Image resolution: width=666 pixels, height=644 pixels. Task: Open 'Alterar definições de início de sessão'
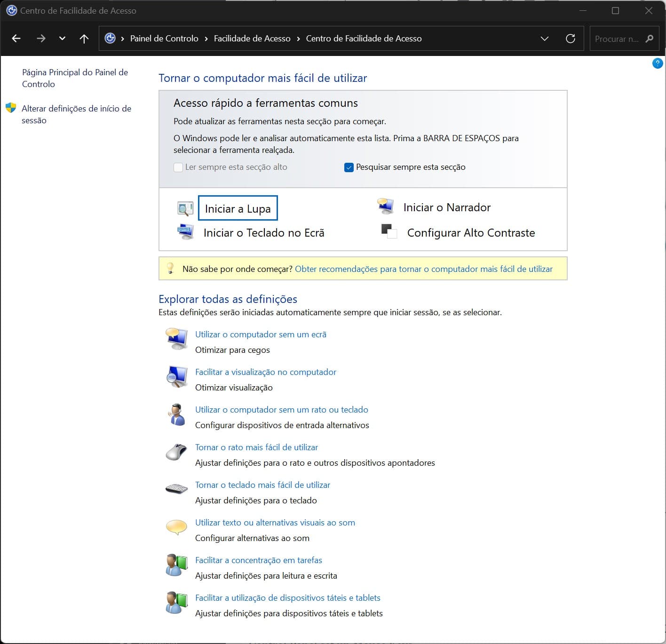76,114
